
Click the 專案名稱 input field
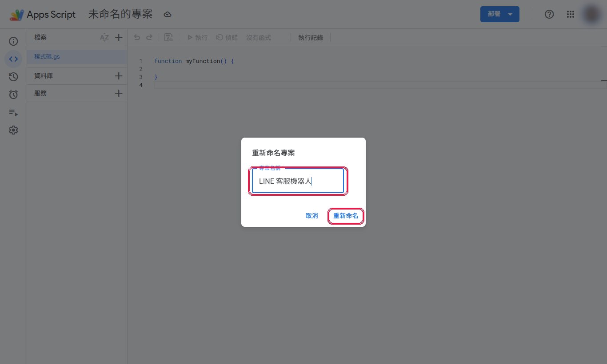click(x=298, y=181)
